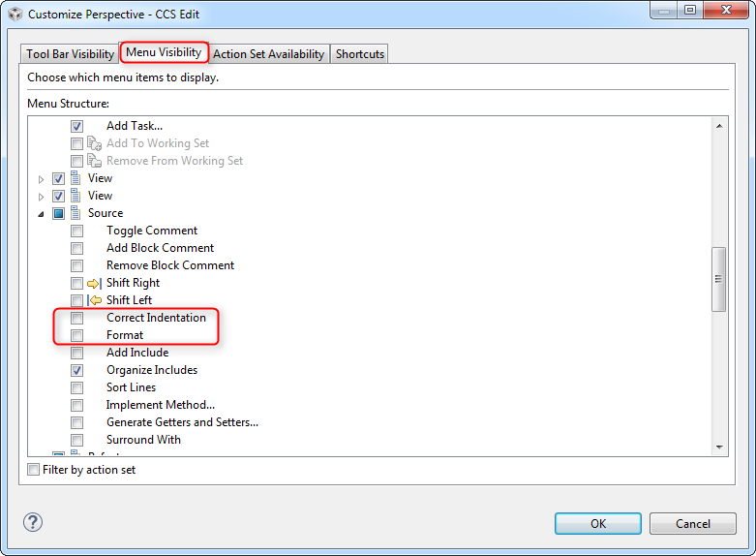Viewport: 756px width, 556px height.
Task: Check the Generate Getters and Setters checkbox
Action: tap(76, 422)
